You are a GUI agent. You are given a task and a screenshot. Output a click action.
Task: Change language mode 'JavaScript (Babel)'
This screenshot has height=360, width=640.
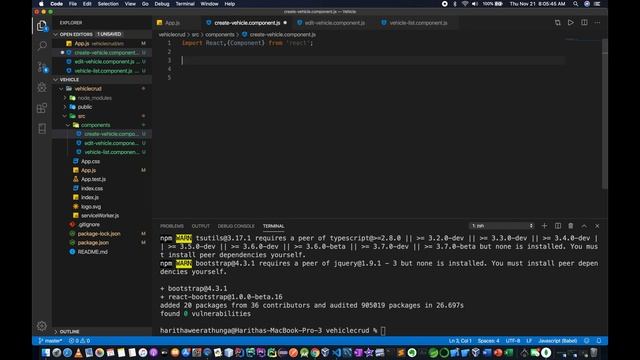click(x=558, y=341)
